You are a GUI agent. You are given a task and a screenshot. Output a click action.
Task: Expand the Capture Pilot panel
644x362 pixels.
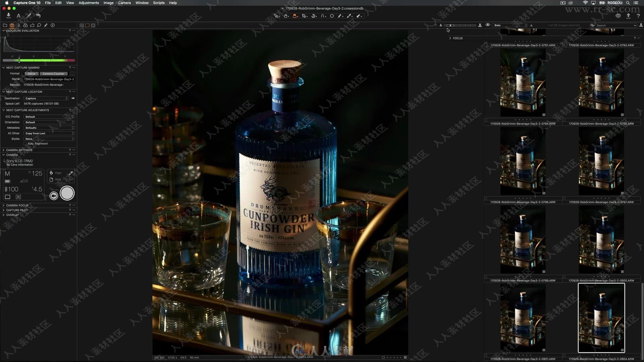click(x=4, y=210)
